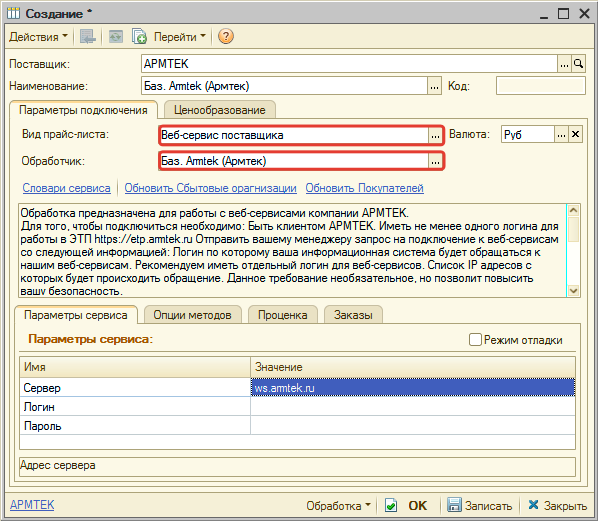Click the Адрес сервера hint field
This screenshot has height=521, width=598.
[297, 467]
